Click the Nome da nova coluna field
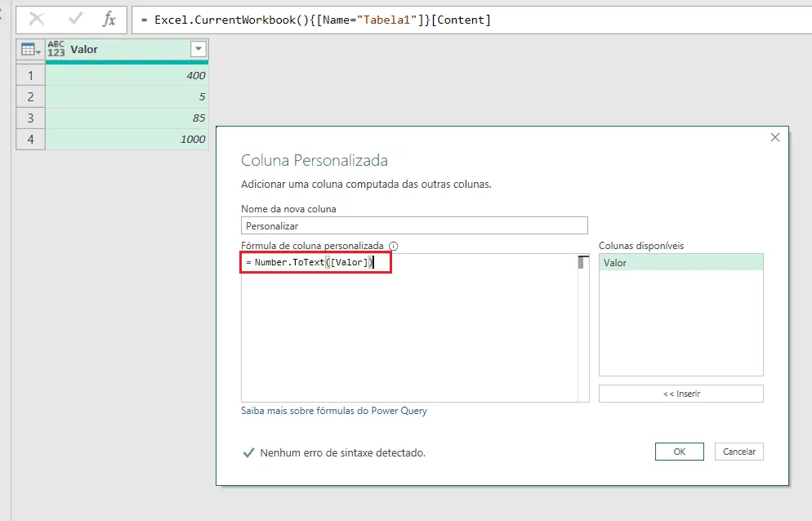Screen dimensions: 812x521 pyautogui.click(x=414, y=226)
